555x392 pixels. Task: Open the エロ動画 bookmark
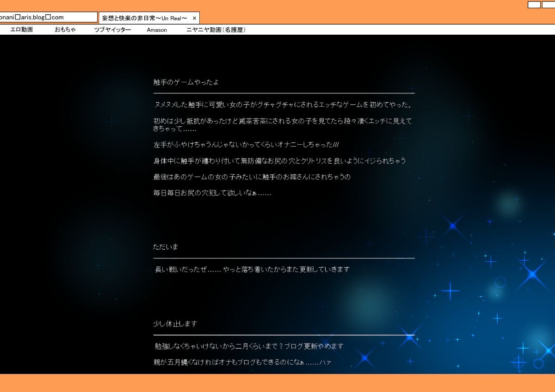point(21,30)
